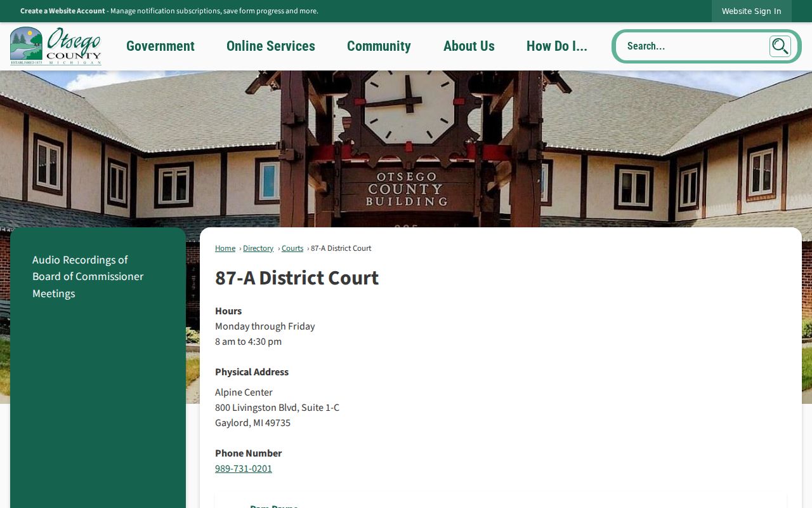This screenshot has height=508, width=812.
Task: Click the '87-A District Court' breadcrumb text
Action: pos(341,248)
